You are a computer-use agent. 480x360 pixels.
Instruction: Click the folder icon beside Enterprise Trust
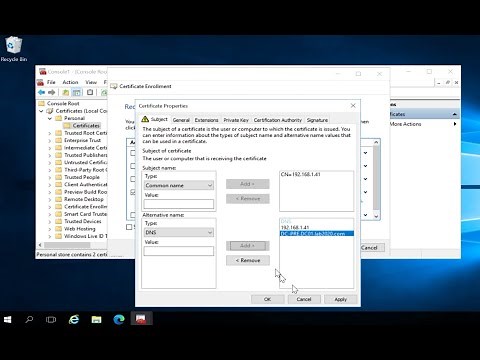(x=59, y=140)
